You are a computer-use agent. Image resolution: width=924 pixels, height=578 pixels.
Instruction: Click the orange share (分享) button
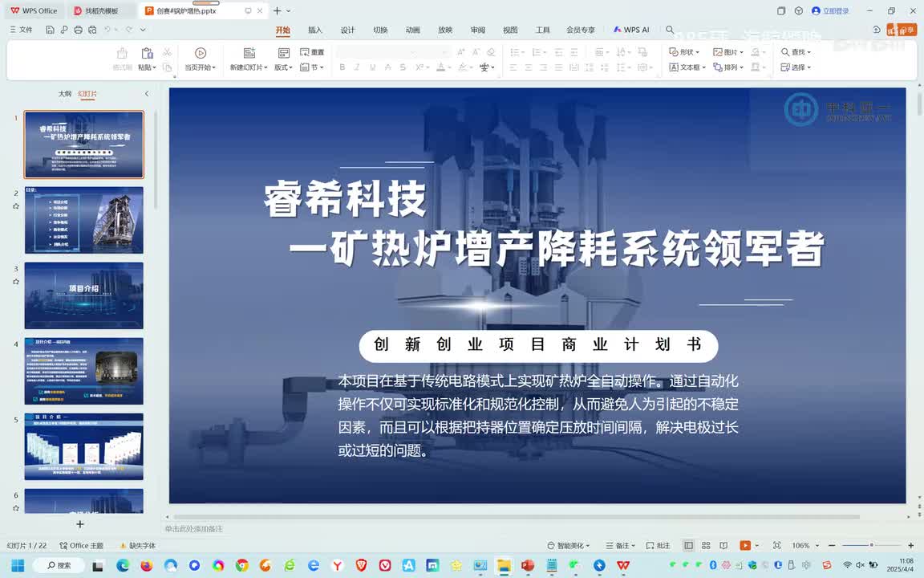tap(902, 30)
